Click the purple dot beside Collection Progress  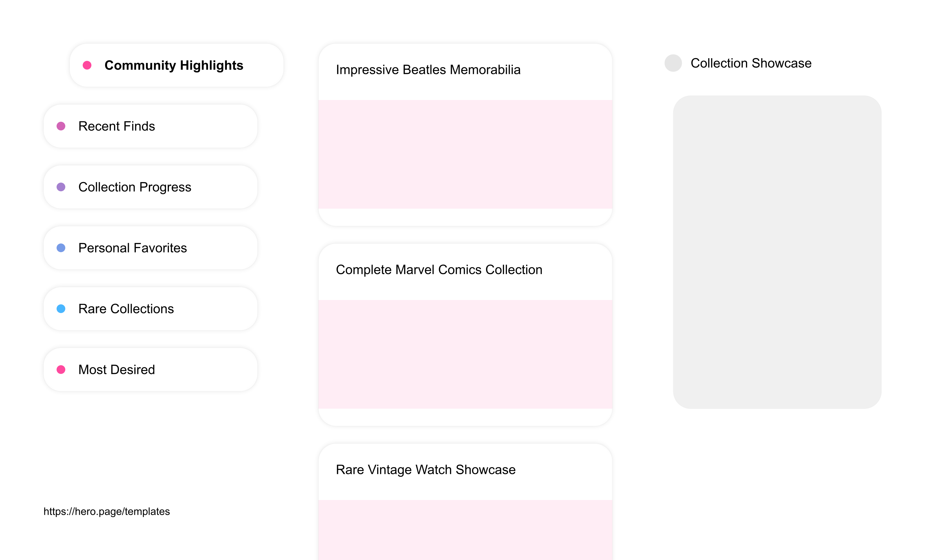coord(61,187)
